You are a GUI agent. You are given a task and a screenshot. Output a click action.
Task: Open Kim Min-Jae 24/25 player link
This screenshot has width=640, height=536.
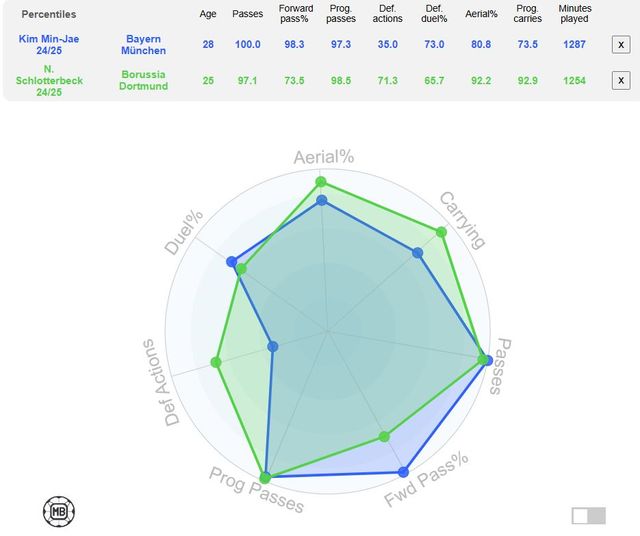point(47,45)
